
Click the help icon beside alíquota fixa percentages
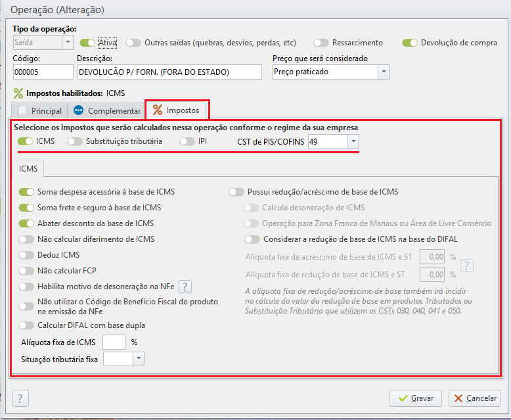tap(466, 266)
